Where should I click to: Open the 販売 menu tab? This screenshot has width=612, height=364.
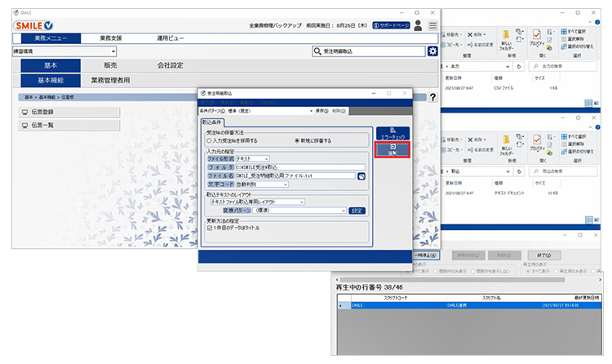pyautogui.click(x=109, y=65)
